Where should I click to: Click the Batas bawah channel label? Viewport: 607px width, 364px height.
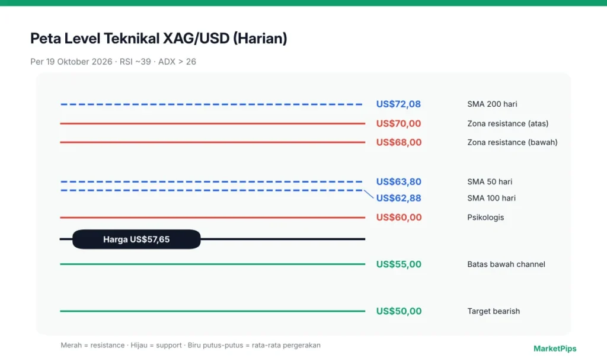point(506,264)
